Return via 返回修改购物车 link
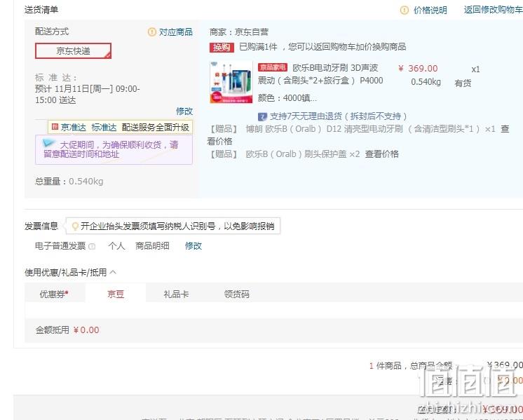Screen dimensions: 523x420 coord(494,10)
